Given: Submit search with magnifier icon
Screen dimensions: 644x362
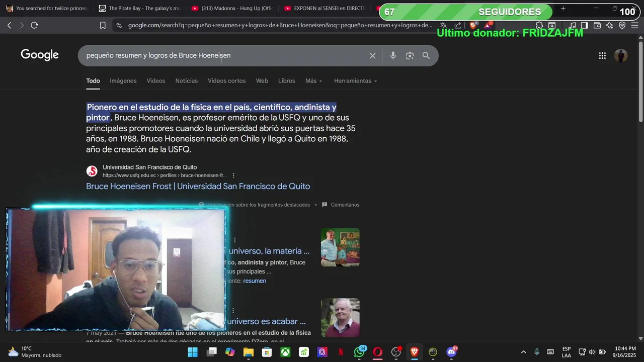Looking at the screenshot, I should 426,56.
